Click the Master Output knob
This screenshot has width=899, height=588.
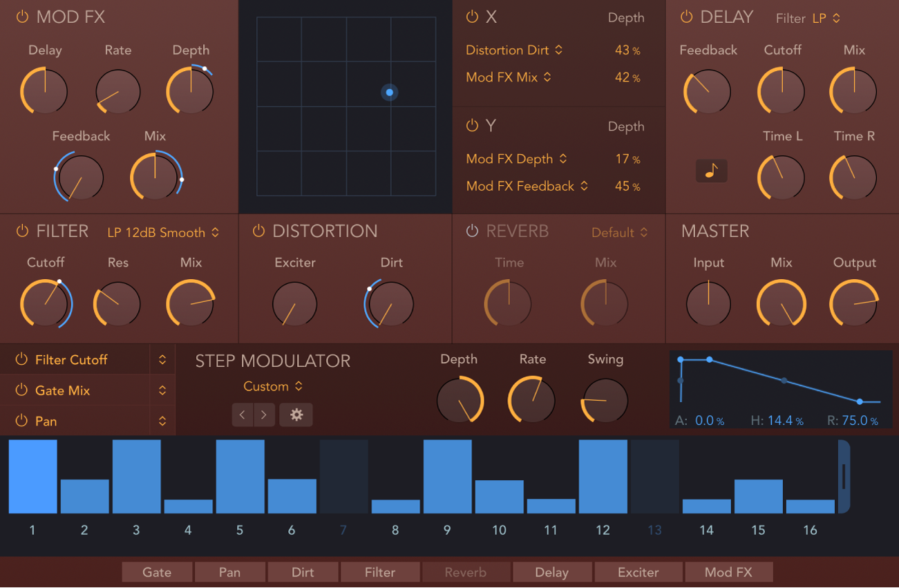click(x=854, y=304)
